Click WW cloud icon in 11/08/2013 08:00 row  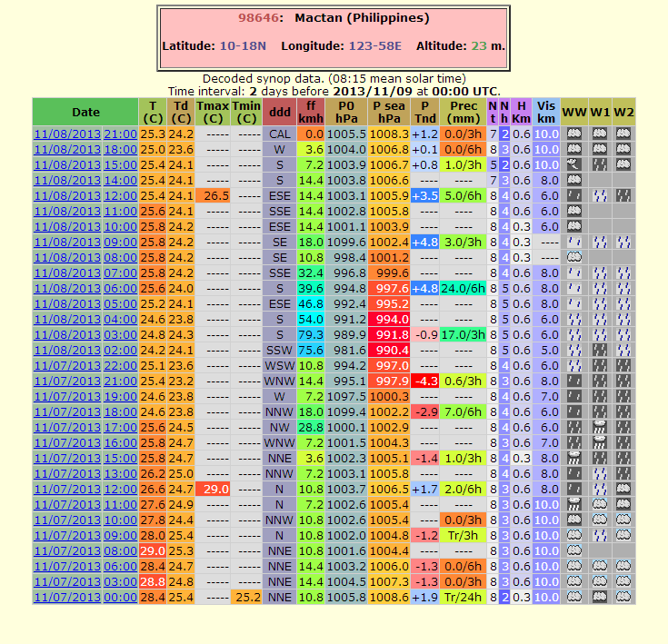[573, 257]
